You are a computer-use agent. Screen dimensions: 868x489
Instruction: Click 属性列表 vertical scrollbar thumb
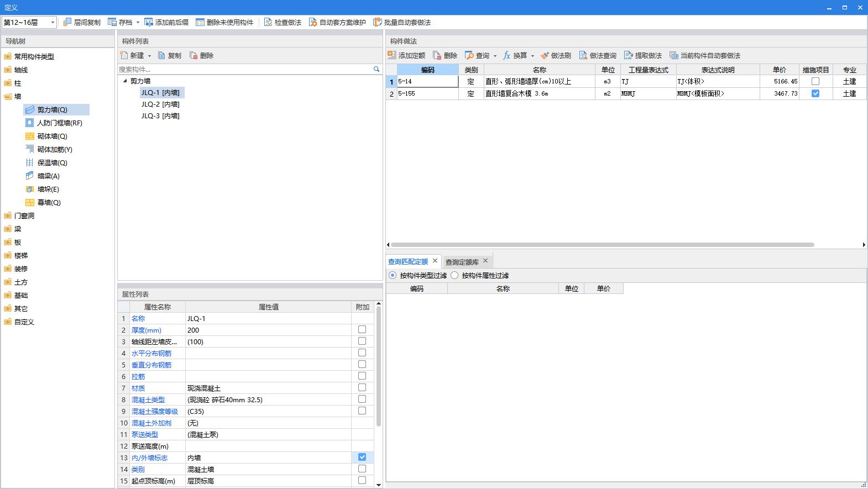tap(379, 366)
